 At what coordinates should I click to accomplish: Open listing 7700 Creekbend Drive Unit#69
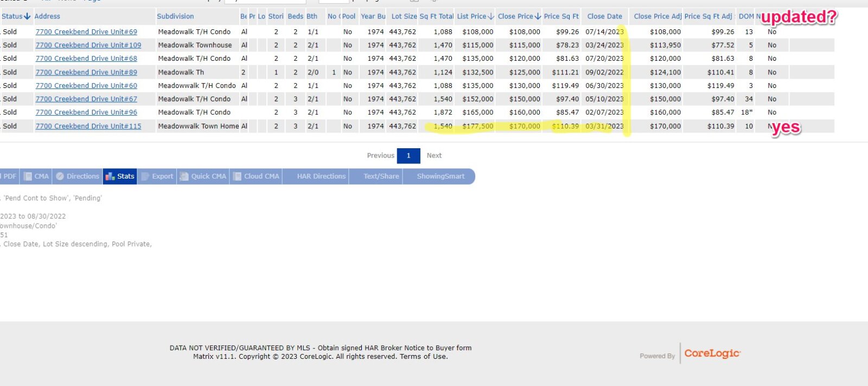point(86,32)
